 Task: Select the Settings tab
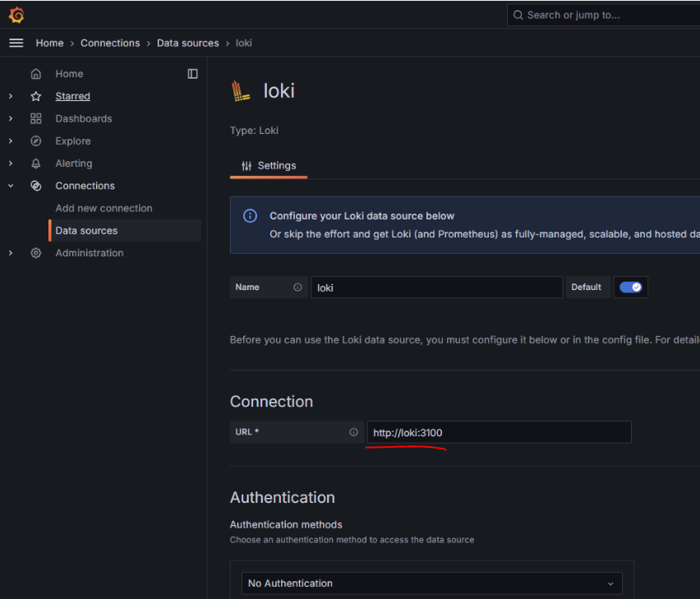(269, 166)
